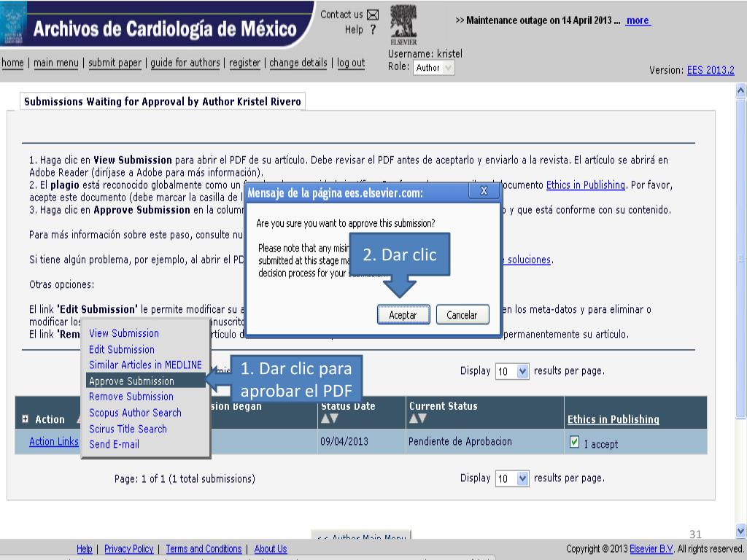Viewport: 747px width, 560px height.
Task: Click the Contact us envelope icon
Action: [x=373, y=15]
